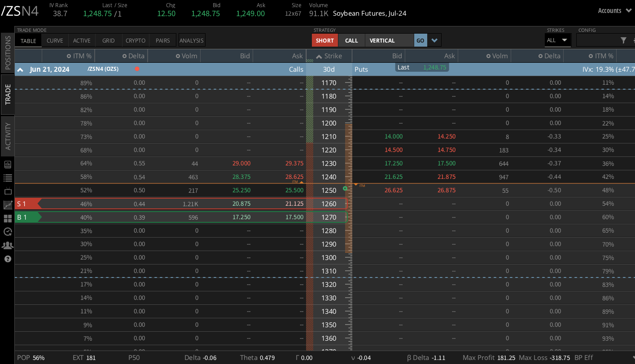Toggle the calls Volm column selector
The width and height of the screenshot is (635, 364).
pos(178,56)
